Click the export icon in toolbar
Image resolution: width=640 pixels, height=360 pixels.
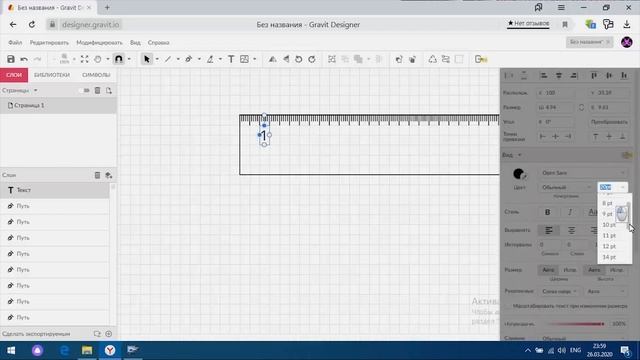pos(481,59)
